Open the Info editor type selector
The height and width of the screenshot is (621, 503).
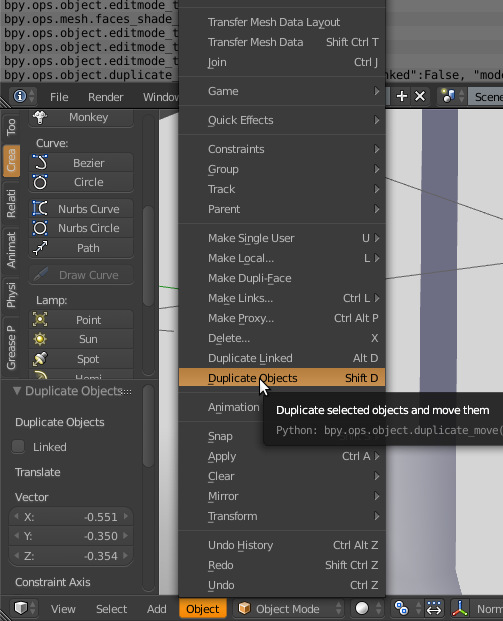23,96
